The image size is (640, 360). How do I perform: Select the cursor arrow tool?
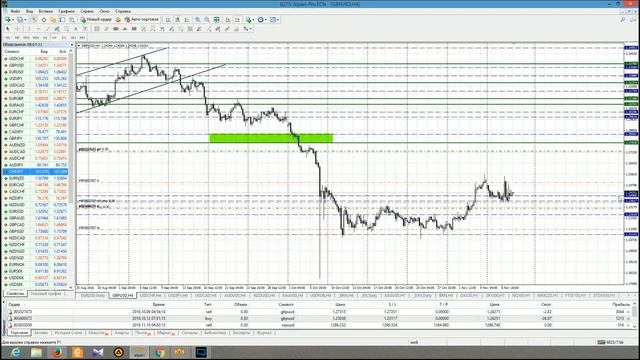coord(7,29)
